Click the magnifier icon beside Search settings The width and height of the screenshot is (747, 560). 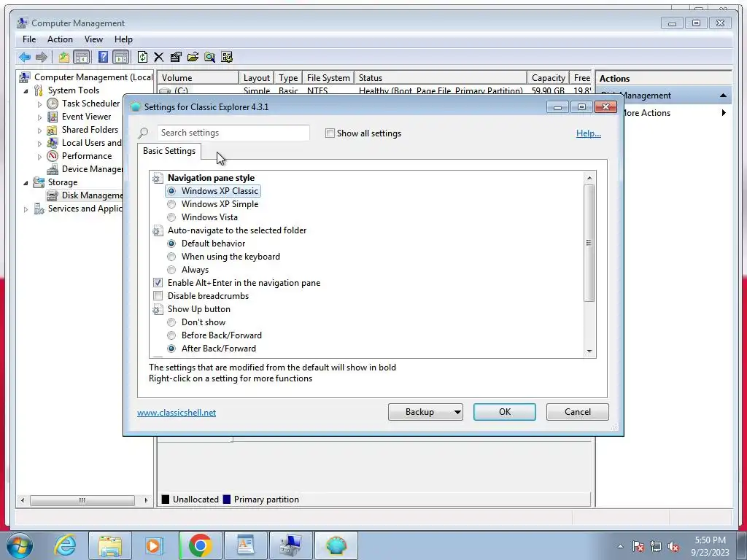(144, 133)
